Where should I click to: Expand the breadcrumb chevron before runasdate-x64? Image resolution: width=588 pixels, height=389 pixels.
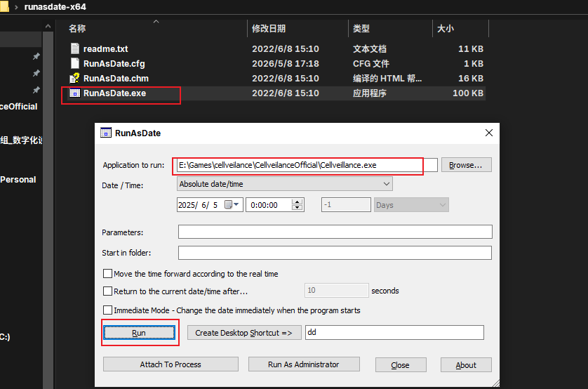tap(16, 7)
